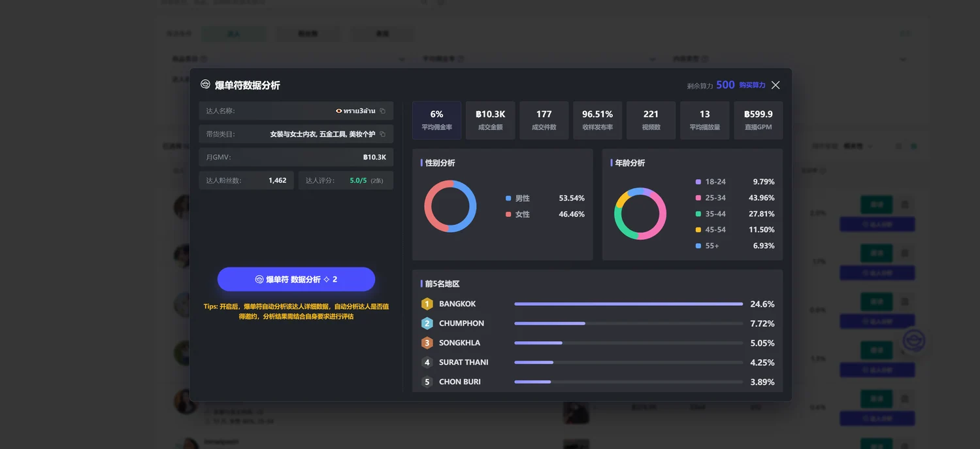Viewport: 980px width, 449px height.
Task: Select the ฿599.9 直播GPM stat card
Action: click(x=758, y=120)
